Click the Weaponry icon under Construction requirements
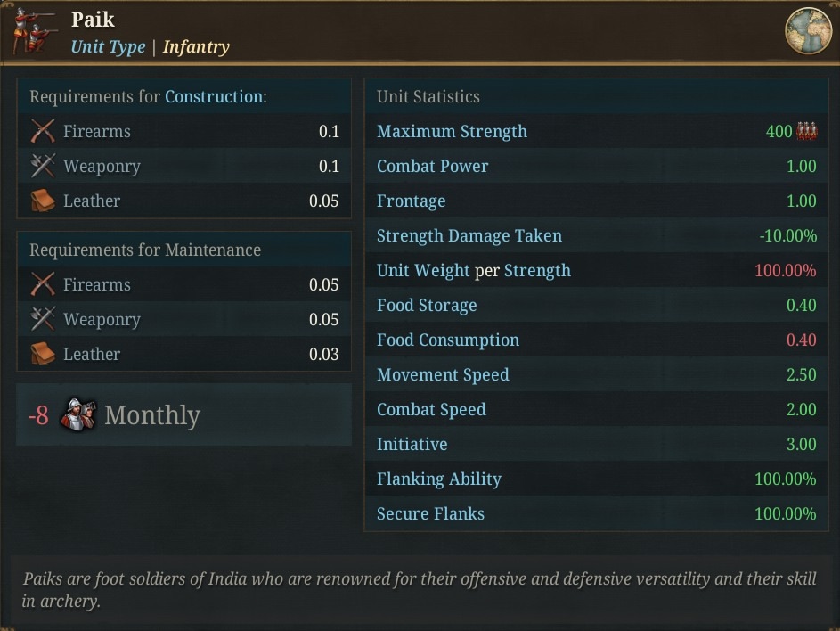Viewport: 840px width, 631px height. coord(43,166)
